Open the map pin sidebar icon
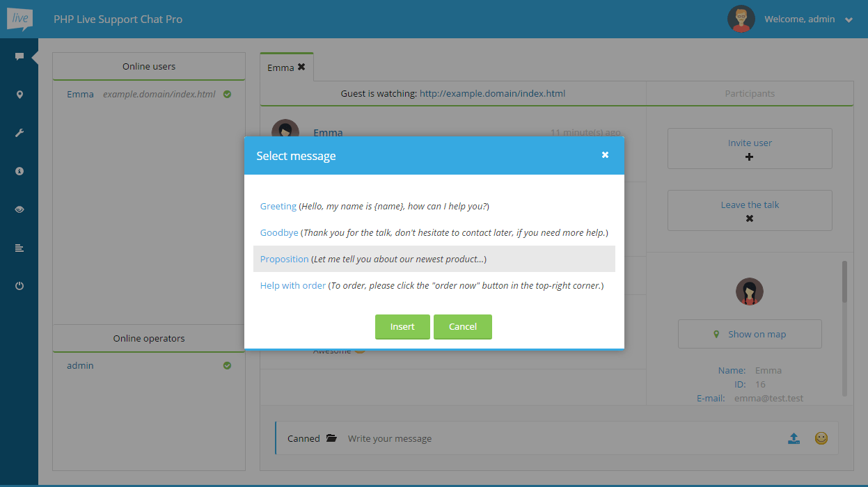Viewport: 868px width, 487px height. 19,95
